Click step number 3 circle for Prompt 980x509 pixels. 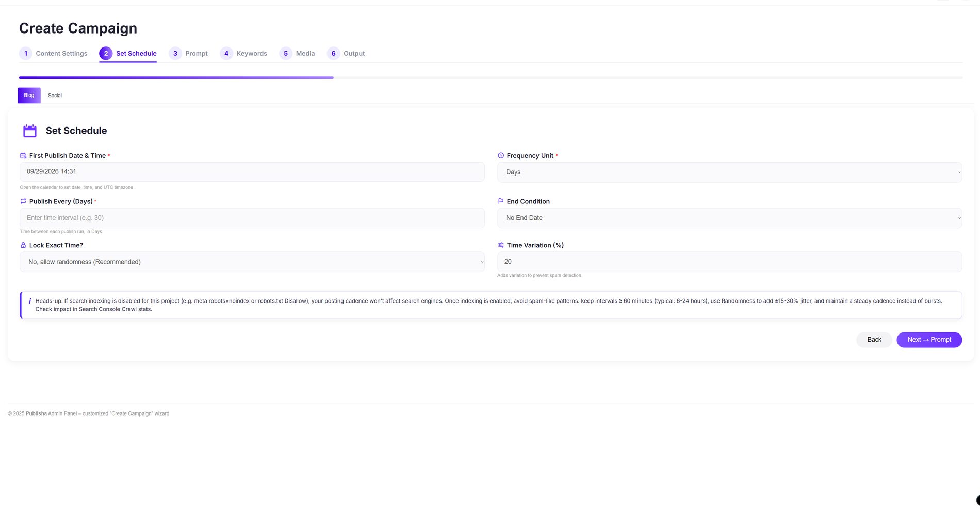(175, 54)
